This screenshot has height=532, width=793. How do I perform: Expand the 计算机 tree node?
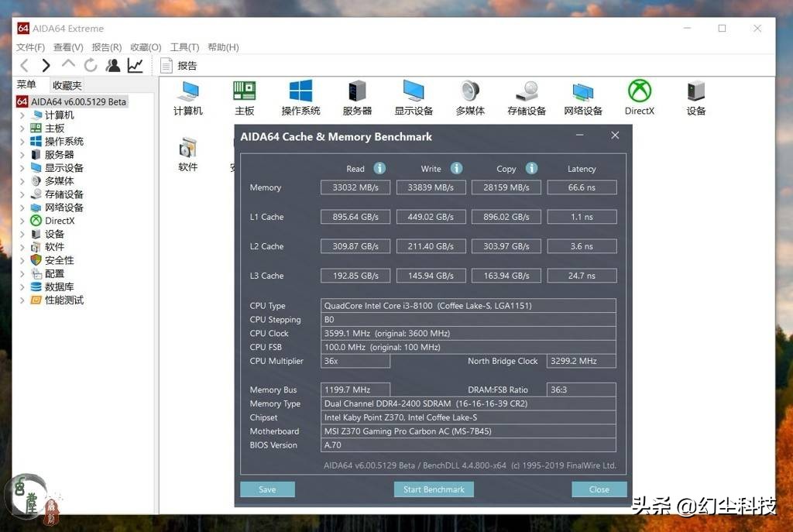tap(22, 115)
